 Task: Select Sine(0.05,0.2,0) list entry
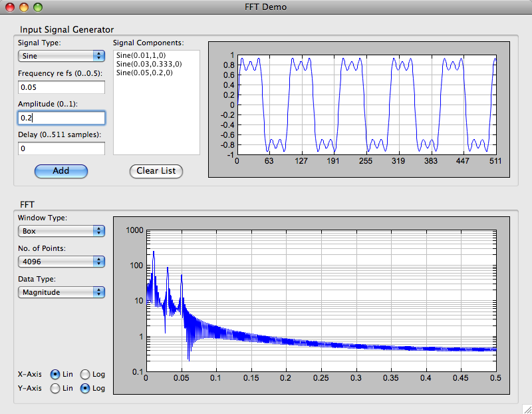(x=144, y=73)
